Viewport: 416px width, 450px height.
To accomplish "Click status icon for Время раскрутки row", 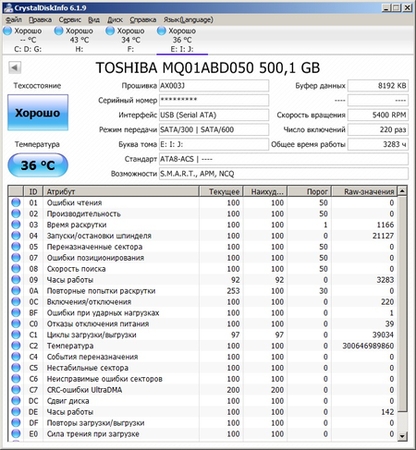I will [16, 225].
